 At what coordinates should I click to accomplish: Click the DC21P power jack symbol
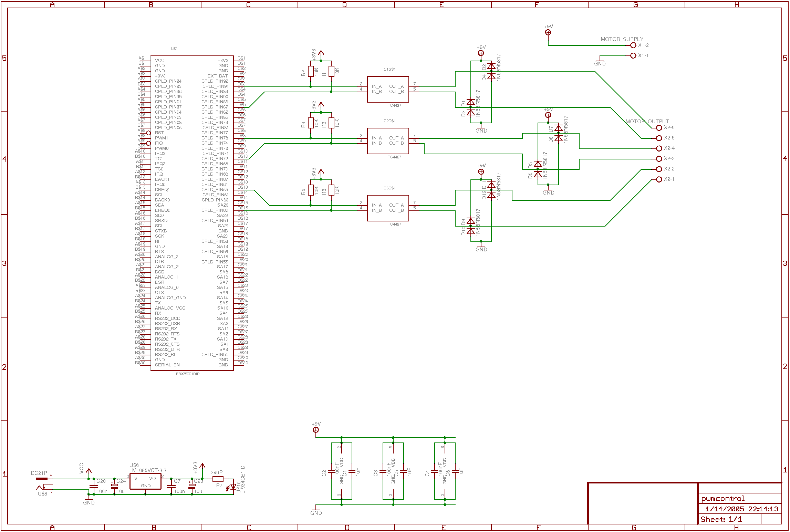pyautogui.click(x=44, y=483)
